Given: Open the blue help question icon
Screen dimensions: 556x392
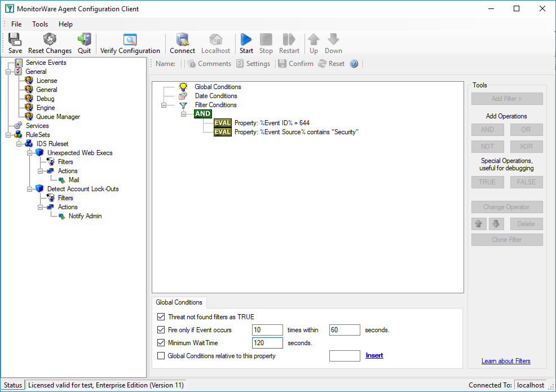Looking at the screenshot, I should 354,64.
